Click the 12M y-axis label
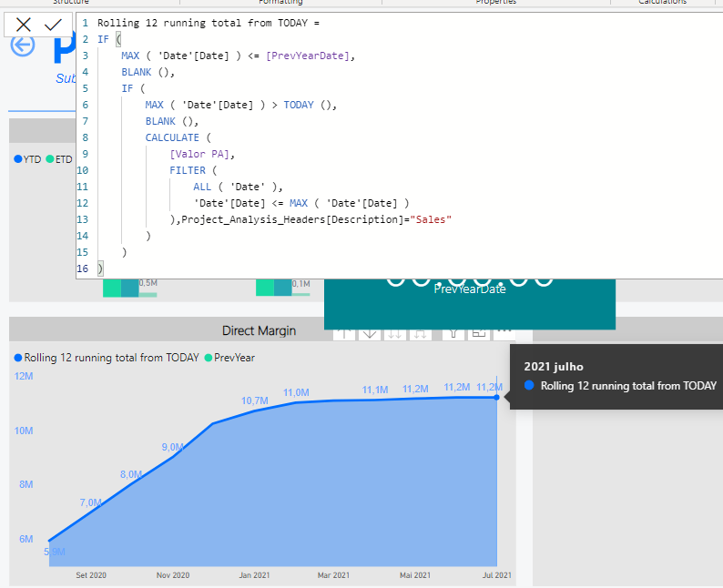The height and width of the screenshot is (588, 723). pyautogui.click(x=24, y=376)
